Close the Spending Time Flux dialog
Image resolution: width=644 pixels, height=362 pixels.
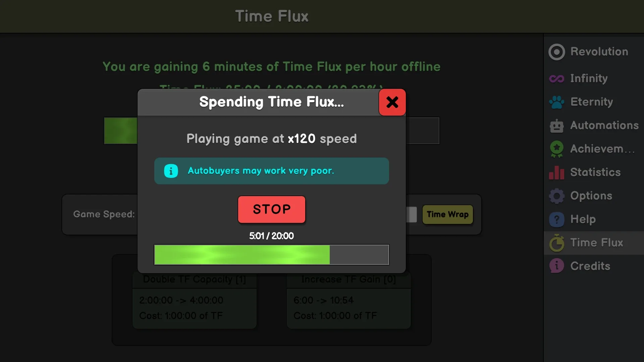(x=392, y=102)
